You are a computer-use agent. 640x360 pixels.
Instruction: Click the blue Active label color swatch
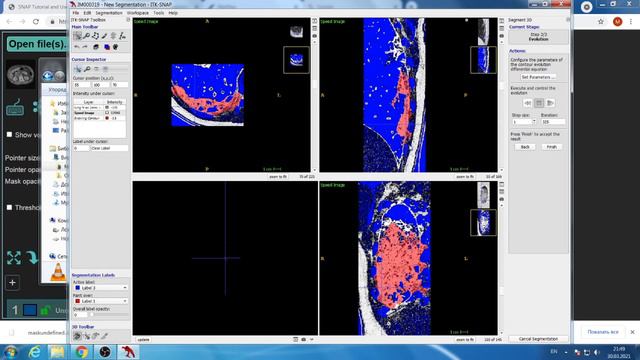coord(78,288)
